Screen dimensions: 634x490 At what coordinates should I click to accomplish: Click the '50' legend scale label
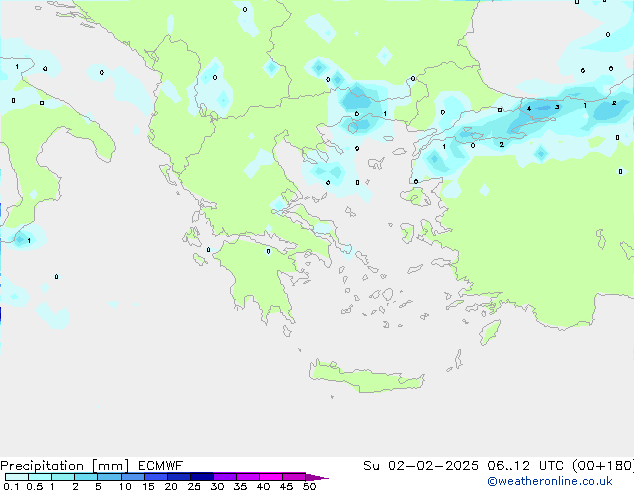tap(309, 486)
